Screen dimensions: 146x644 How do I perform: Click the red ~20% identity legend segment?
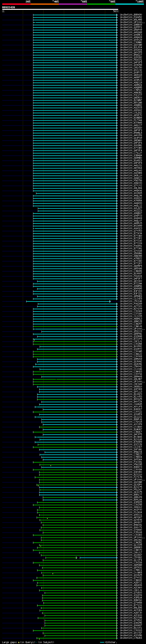pyautogui.click(x=16, y=4)
